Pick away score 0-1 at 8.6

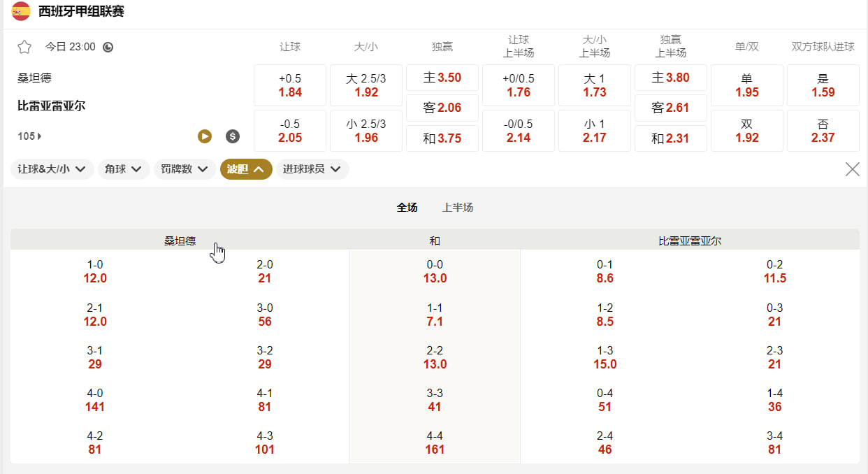tap(605, 272)
